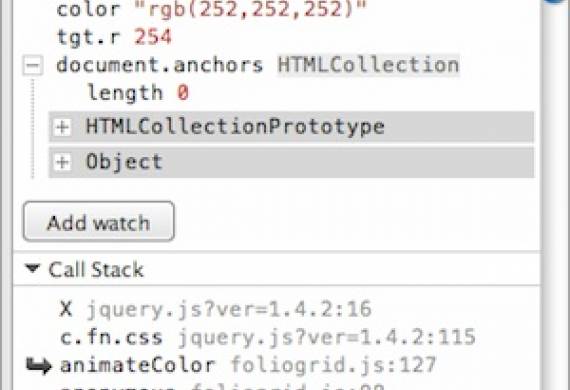
Task: Select the document.anchors watch expression name
Action: point(160,65)
